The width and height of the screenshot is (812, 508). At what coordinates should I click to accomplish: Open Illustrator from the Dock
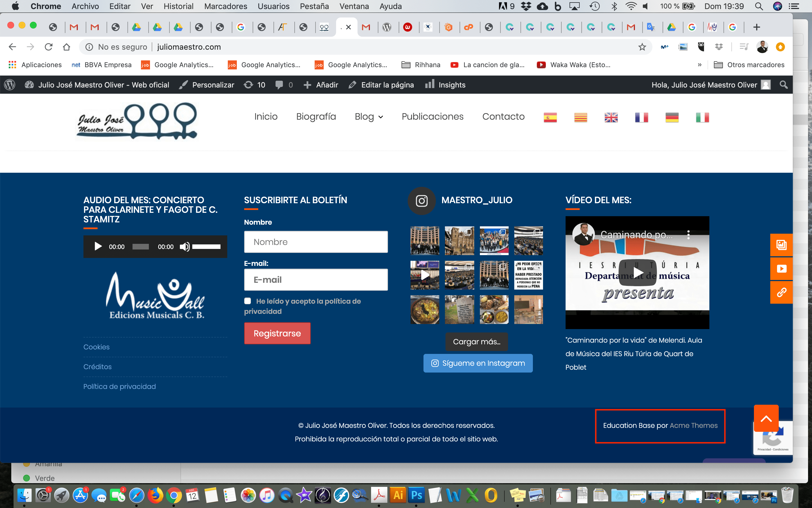pyautogui.click(x=398, y=495)
